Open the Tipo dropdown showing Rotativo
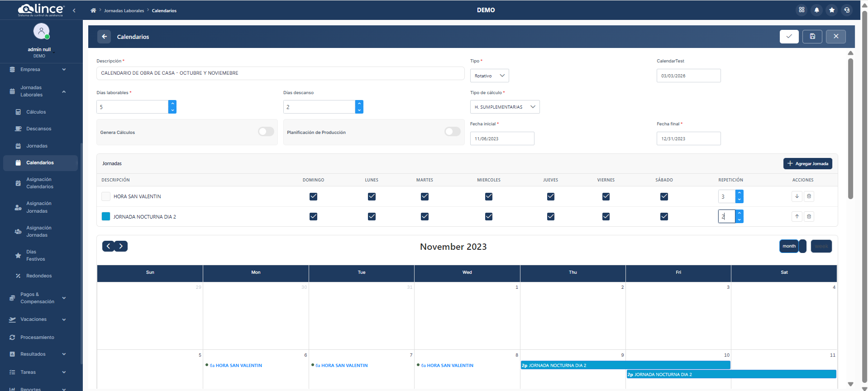The image size is (868, 391). click(489, 76)
